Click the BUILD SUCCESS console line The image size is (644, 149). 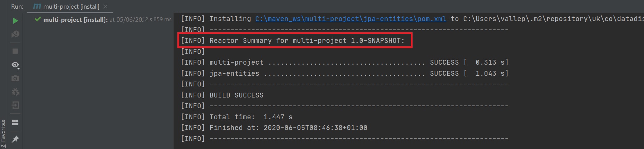[236, 95]
